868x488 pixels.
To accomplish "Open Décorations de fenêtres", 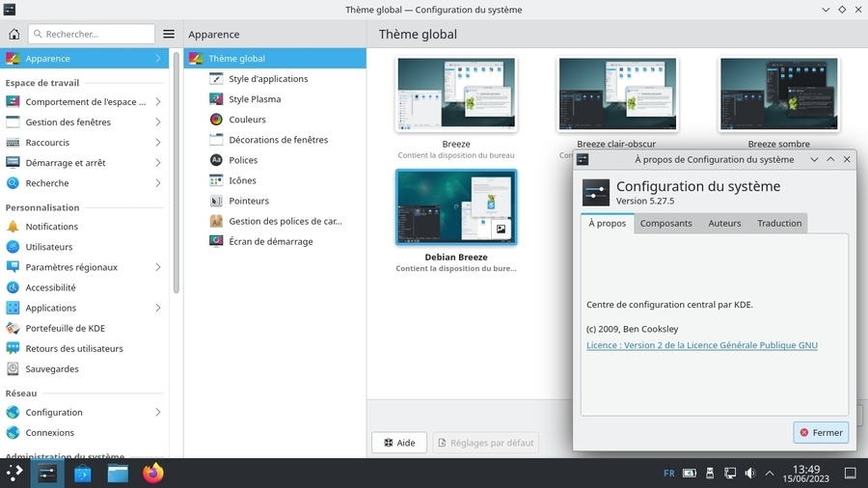I will (x=275, y=140).
